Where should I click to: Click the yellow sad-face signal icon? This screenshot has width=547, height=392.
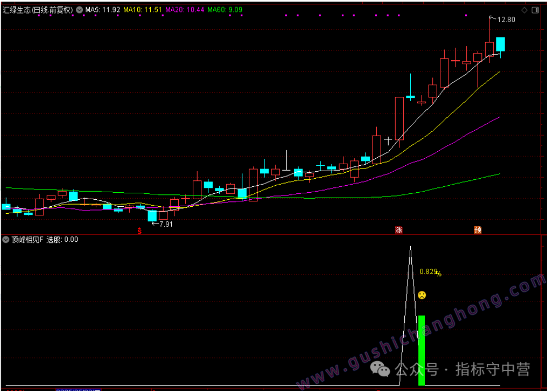422,295
